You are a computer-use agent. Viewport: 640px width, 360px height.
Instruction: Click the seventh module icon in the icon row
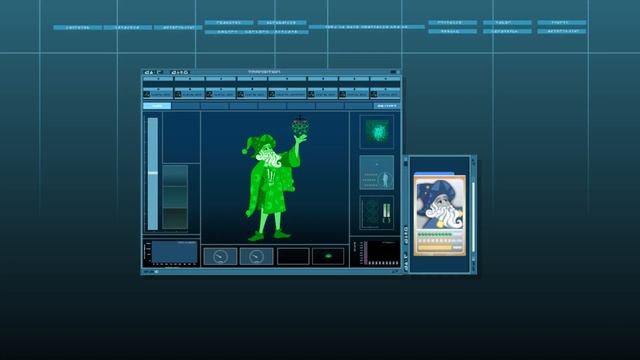[342, 94]
